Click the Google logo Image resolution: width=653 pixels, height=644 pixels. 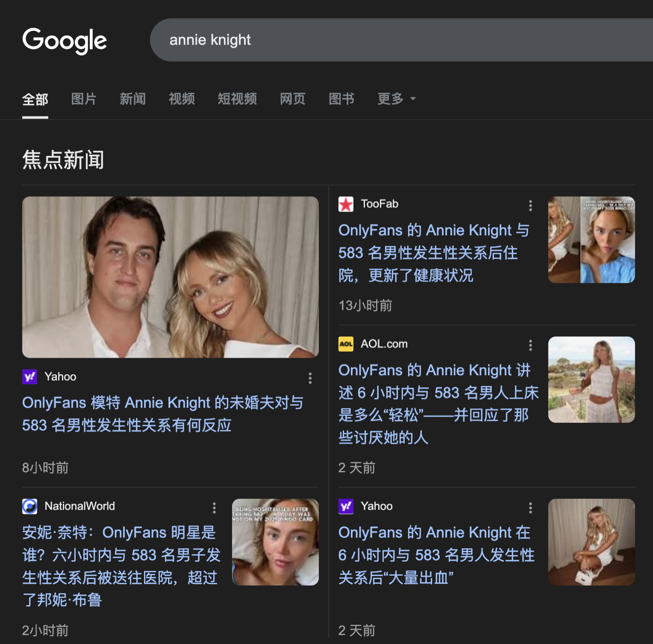64,41
